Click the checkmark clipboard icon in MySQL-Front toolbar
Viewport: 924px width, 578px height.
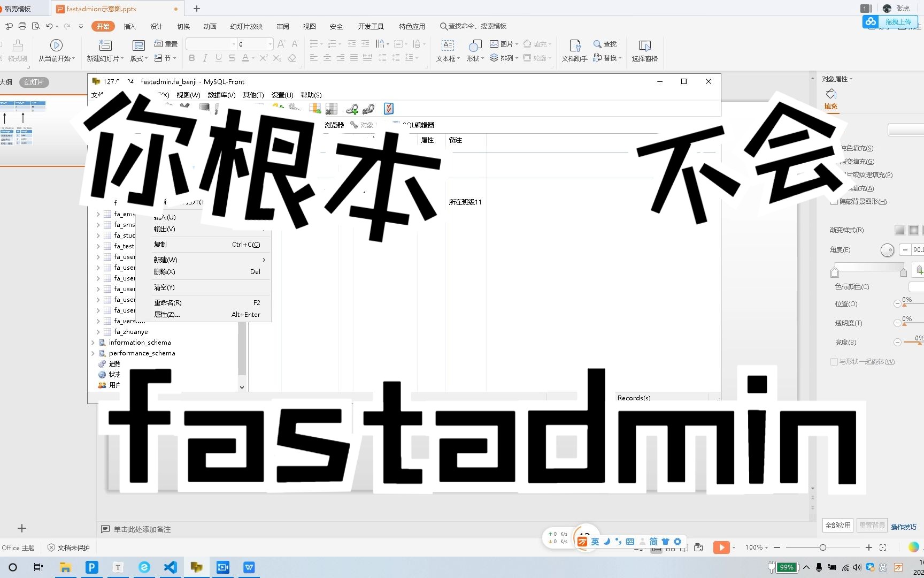pos(389,109)
